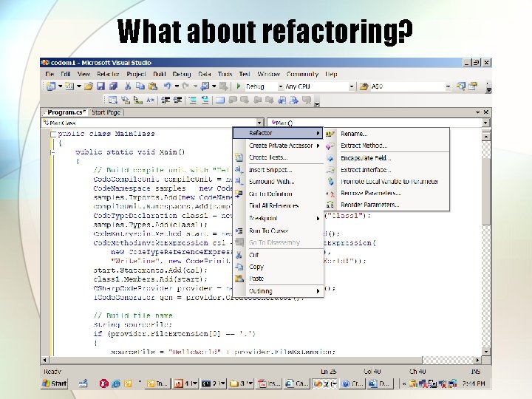
Task: Expand hidden system tray icons chevron
Action: coord(403,383)
